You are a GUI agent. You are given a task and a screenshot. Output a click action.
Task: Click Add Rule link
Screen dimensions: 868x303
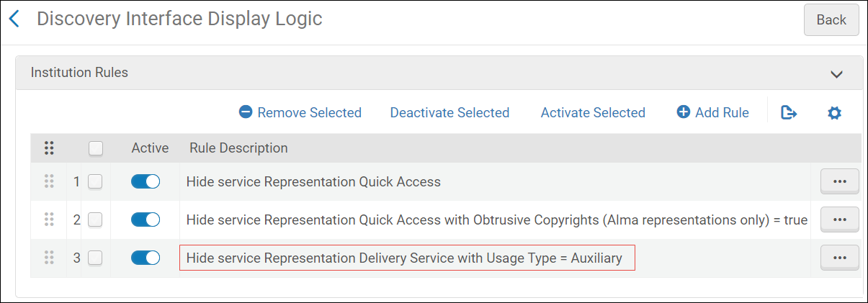[713, 112]
